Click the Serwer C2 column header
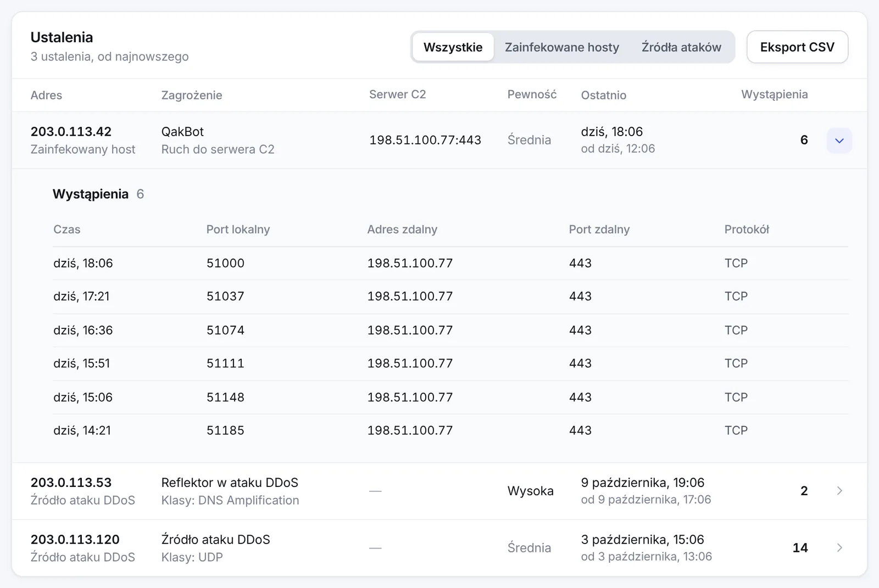The image size is (879, 588). pyautogui.click(x=397, y=94)
